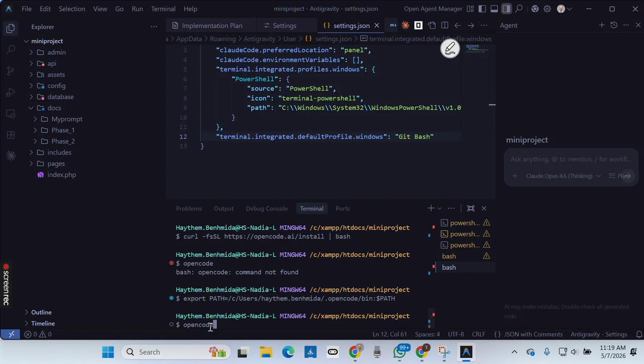Click the orange Claude spark icon in the editor toolbar
The height and width of the screenshot is (364, 644).
tap(405, 25)
